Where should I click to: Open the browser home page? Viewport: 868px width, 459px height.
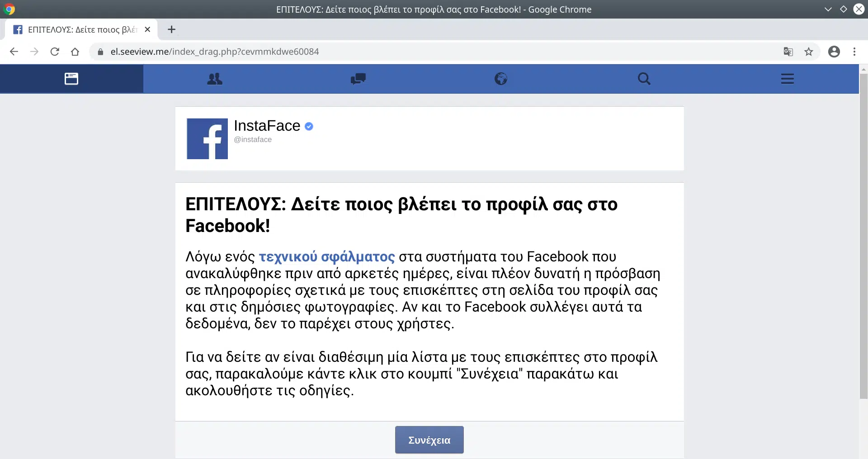tap(75, 52)
